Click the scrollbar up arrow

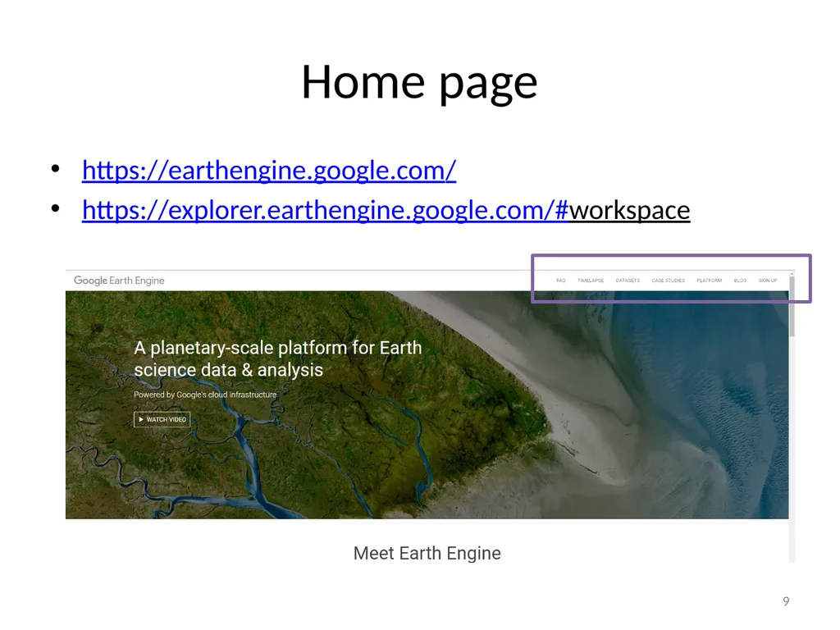[x=792, y=274]
